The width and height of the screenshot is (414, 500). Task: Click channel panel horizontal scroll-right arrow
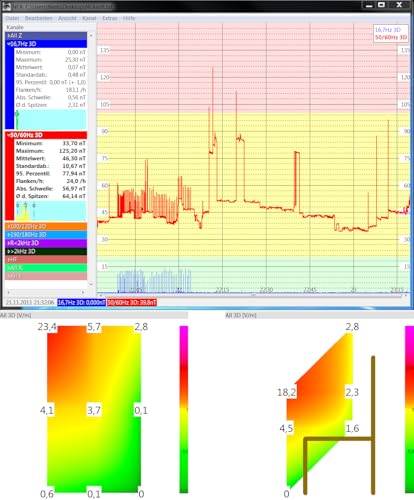pos(83,292)
